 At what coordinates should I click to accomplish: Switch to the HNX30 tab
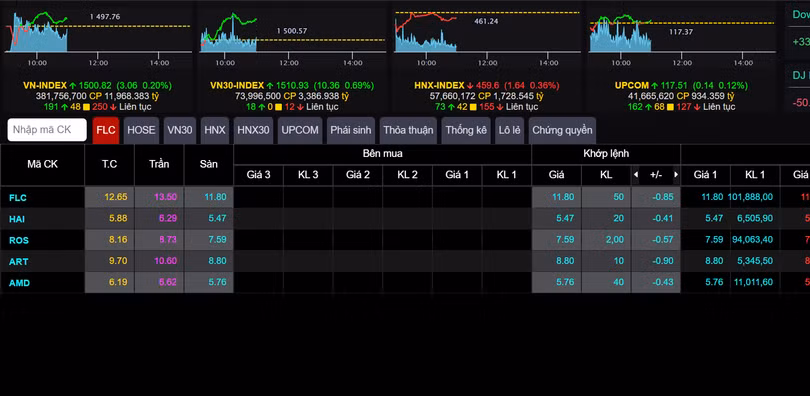click(x=253, y=130)
